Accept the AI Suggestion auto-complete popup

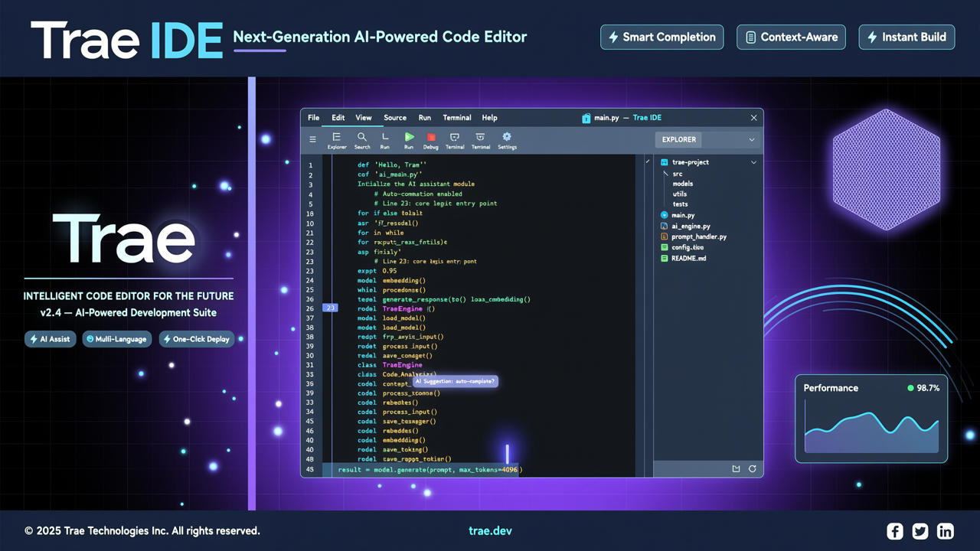point(456,381)
